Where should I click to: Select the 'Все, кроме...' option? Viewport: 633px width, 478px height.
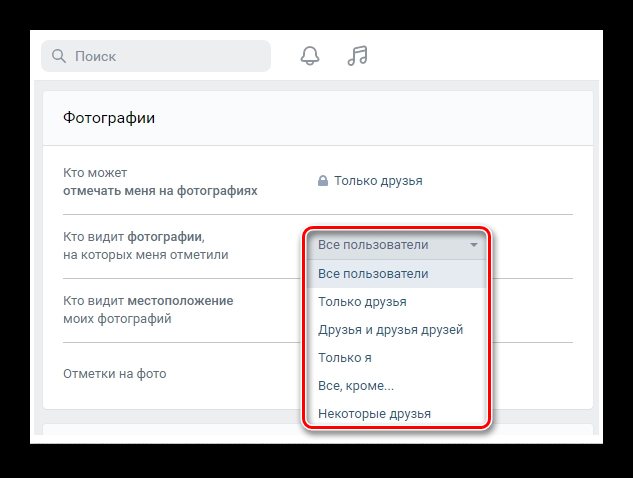click(396, 386)
